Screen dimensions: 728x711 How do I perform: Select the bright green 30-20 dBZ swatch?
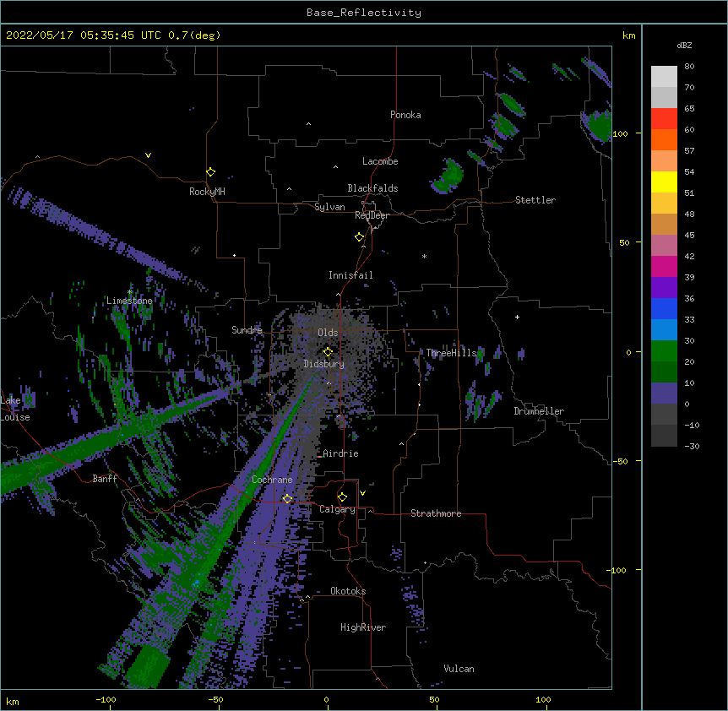click(x=664, y=351)
